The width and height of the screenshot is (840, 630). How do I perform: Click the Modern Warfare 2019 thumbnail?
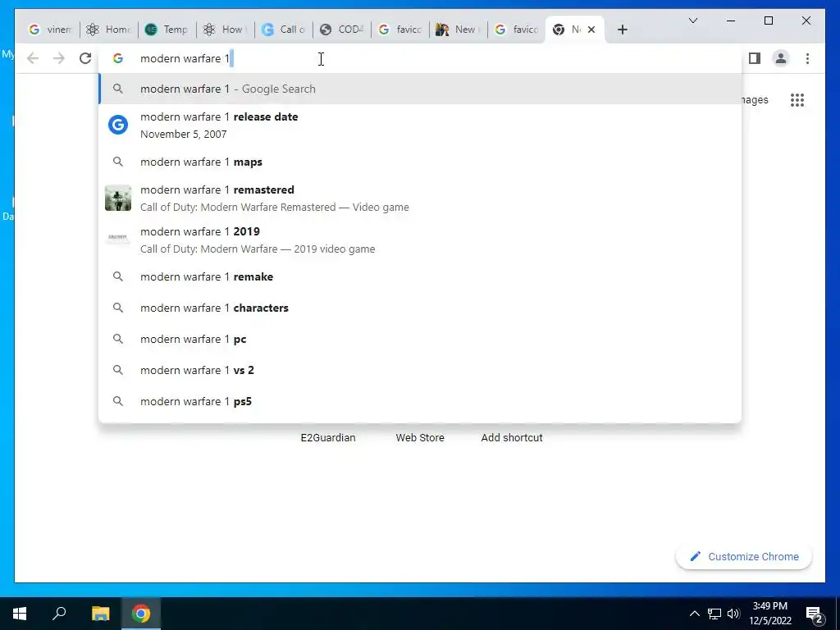(x=118, y=239)
